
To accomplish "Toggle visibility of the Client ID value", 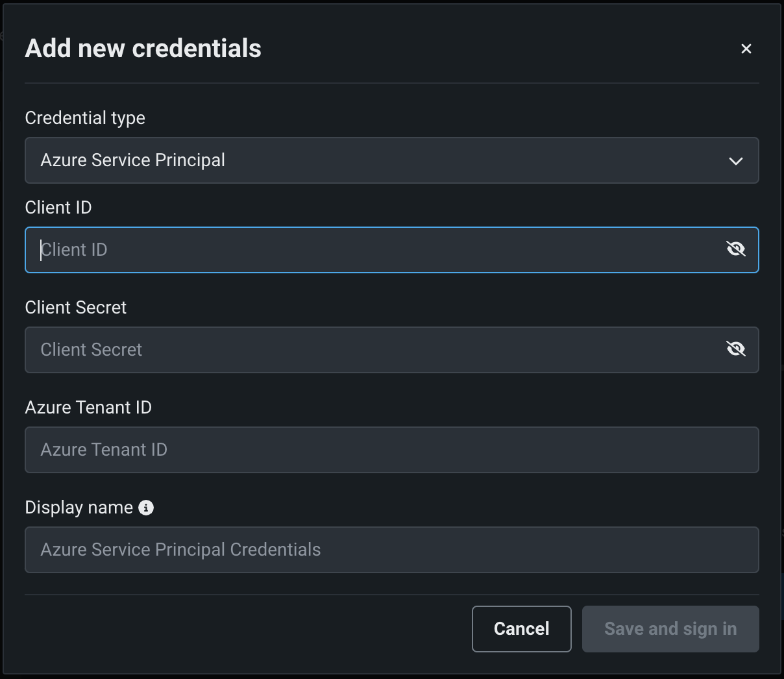I will 735,249.
